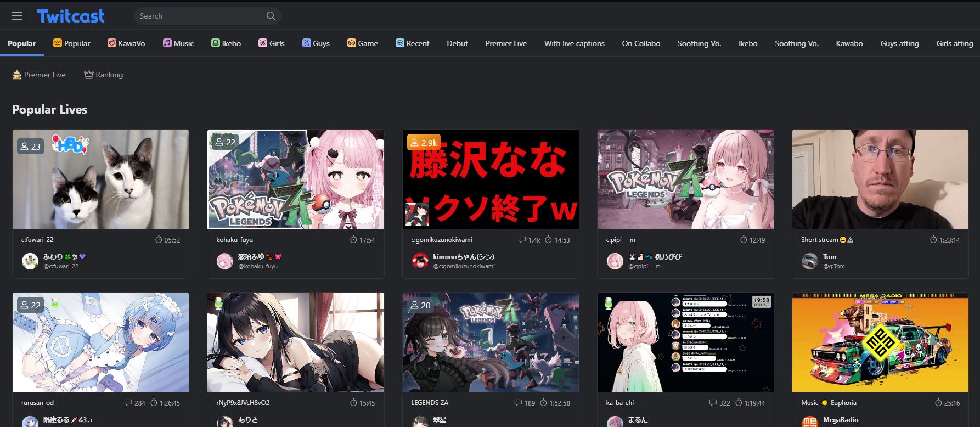Image resolution: width=980 pixels, height=427 pixels.
Task: Click the @g:Tom handle
Action: click(834, 267)
